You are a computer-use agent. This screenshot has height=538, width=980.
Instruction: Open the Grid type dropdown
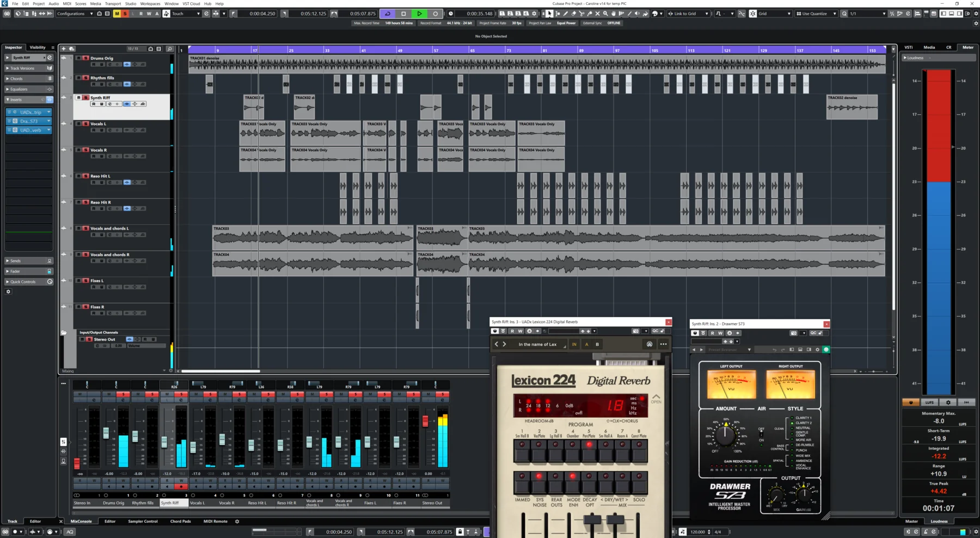pos(774,14)
